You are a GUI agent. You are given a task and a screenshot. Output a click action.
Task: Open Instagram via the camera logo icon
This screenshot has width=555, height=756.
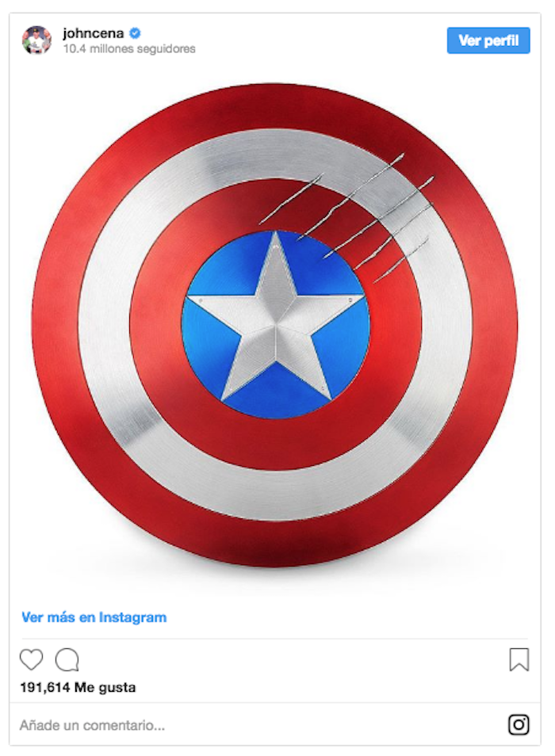click(519, 724)
